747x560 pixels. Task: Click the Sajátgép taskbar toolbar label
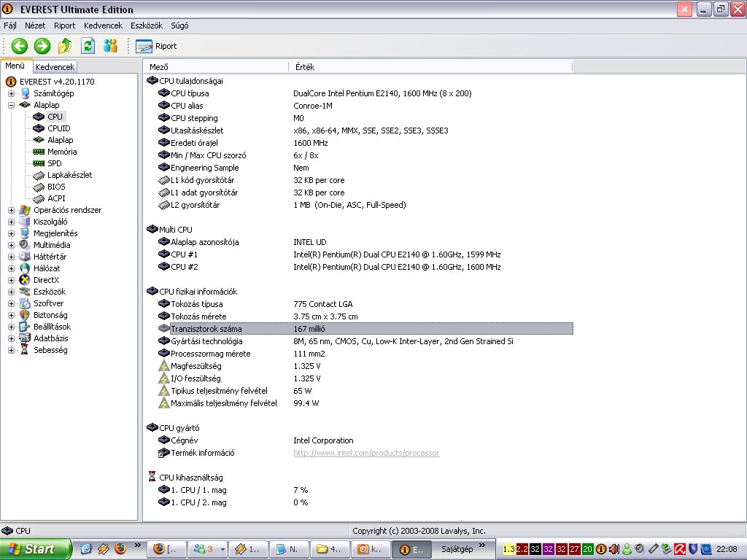tap(457, 550)
